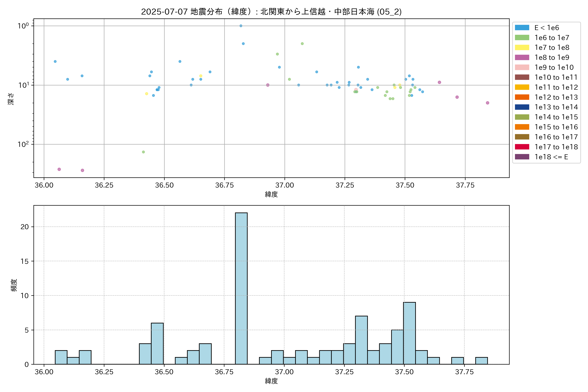Click the red 1e17 to 1e18 legend swatch

tap(522, 147)
